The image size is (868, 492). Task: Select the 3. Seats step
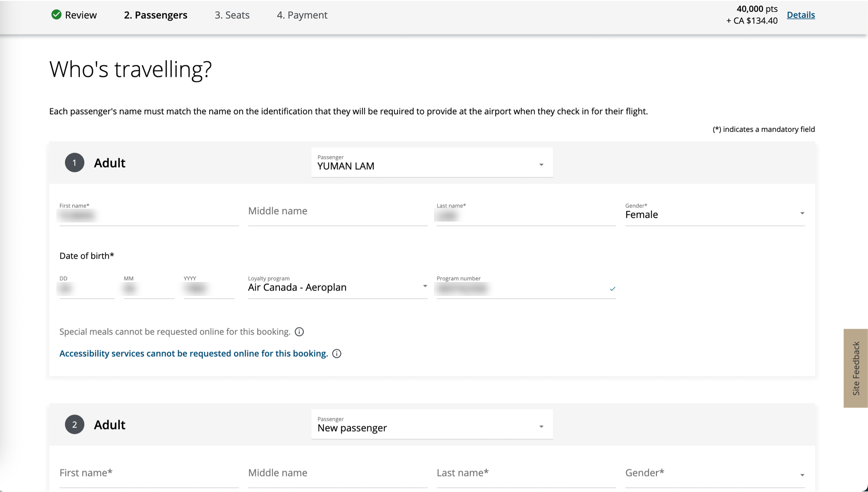232,15
